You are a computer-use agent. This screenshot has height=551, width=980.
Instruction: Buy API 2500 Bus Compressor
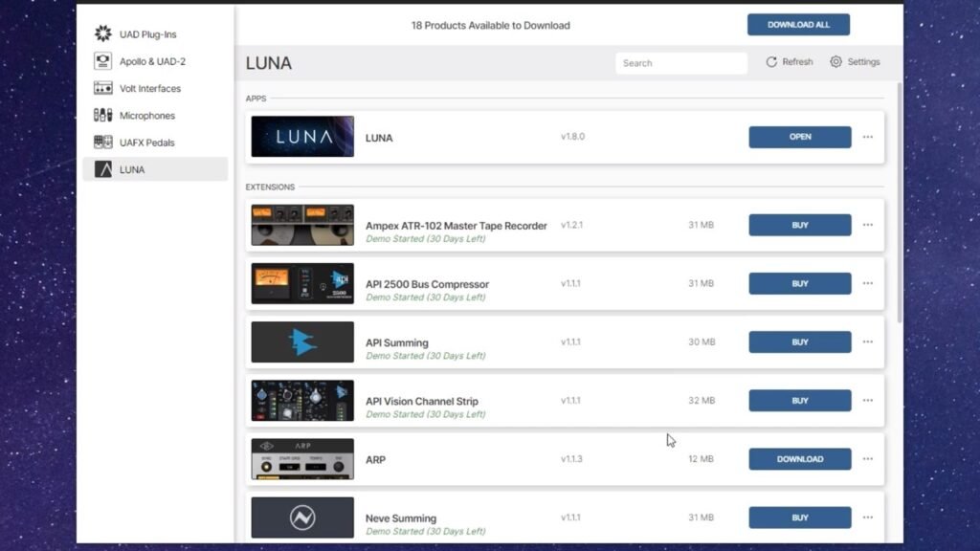[800, 283]
